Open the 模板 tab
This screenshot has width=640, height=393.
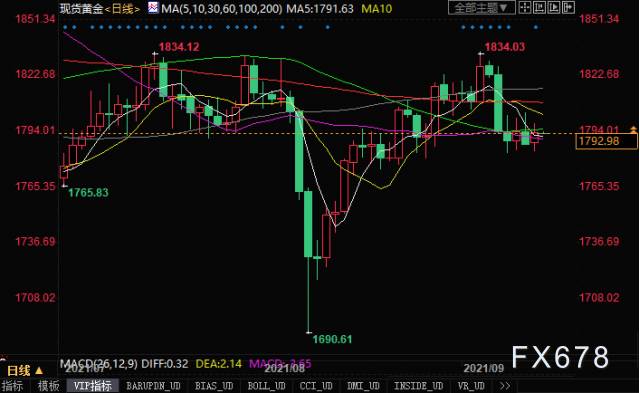[x=48, y=386]
